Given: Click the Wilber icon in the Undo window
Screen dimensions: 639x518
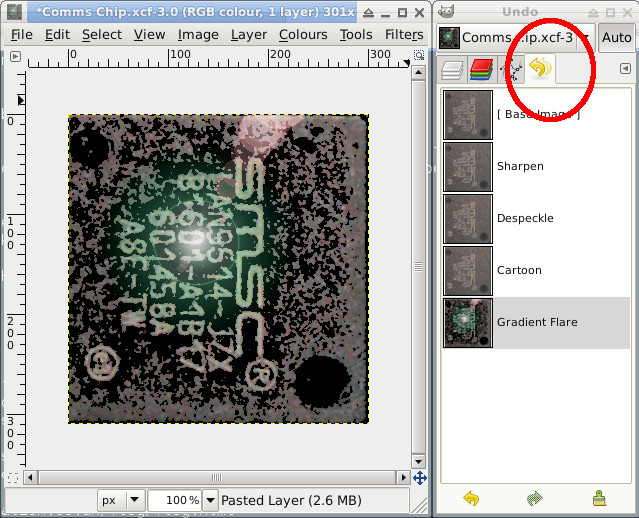Looking at the screenshot, I should click(x=446, y=11).
